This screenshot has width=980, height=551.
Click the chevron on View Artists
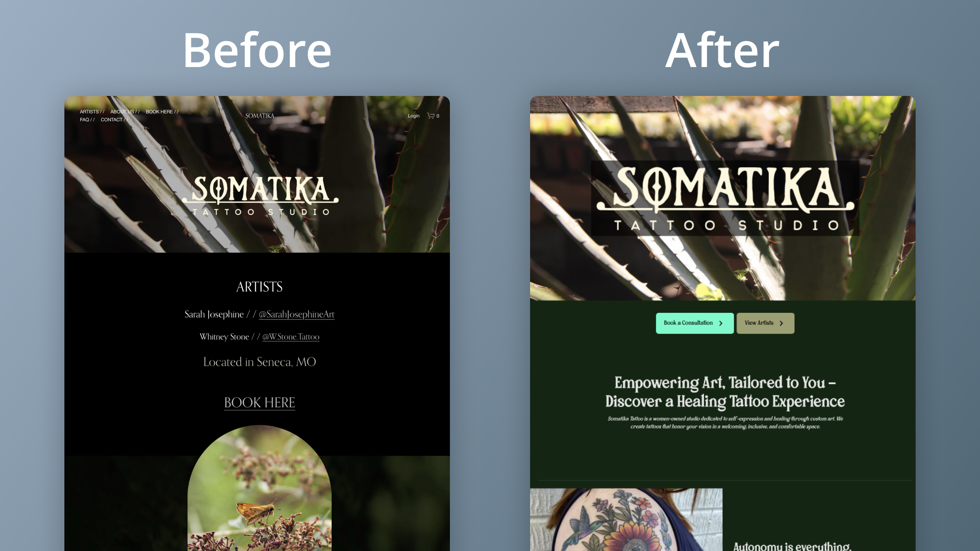(781, 323)
